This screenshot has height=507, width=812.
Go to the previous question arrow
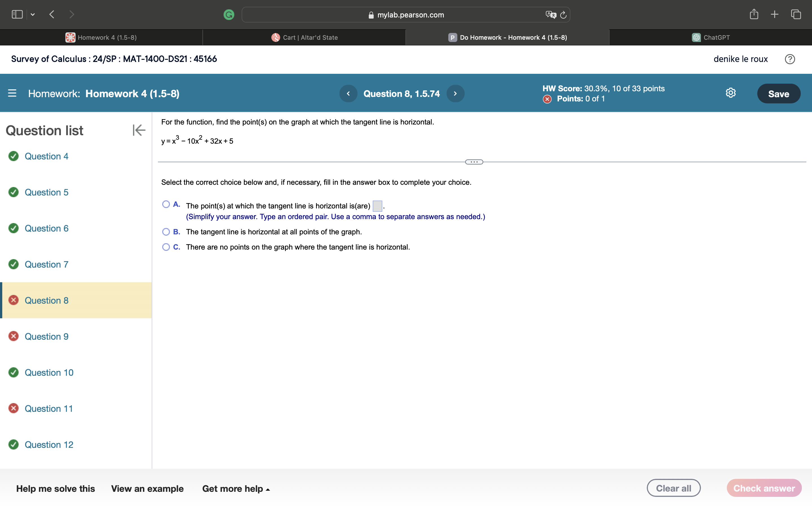coord(348,94)
